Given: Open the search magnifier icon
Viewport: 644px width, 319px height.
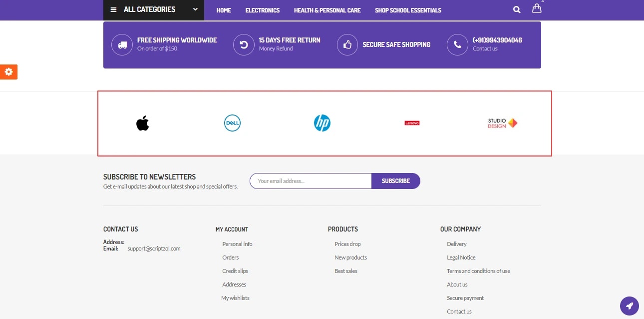Looking at the screenshot, I should pos(517,9).
